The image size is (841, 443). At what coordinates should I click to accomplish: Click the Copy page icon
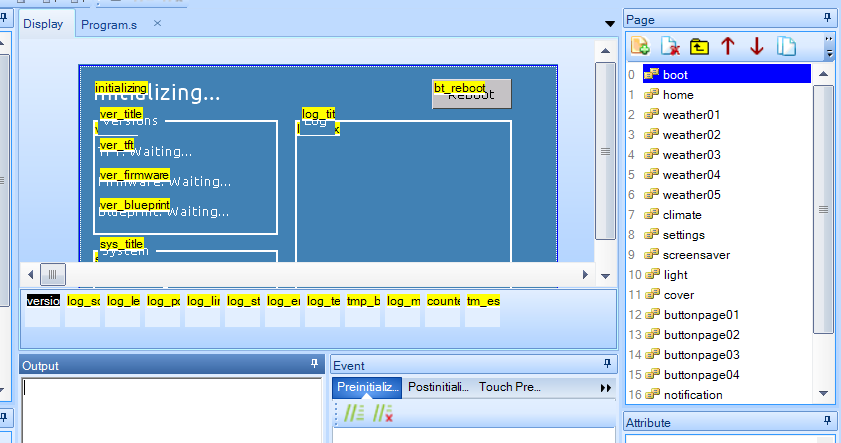pos(786,46)
